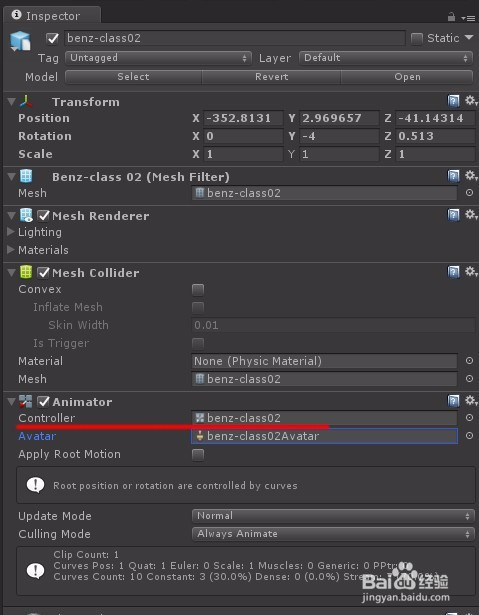Toggle the Static checkbox

(417, 38)
